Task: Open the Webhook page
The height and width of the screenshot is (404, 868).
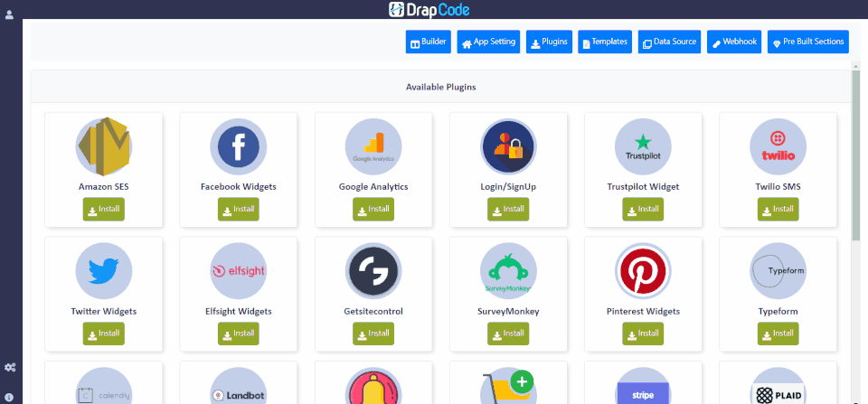Action: tap(734, 42)
